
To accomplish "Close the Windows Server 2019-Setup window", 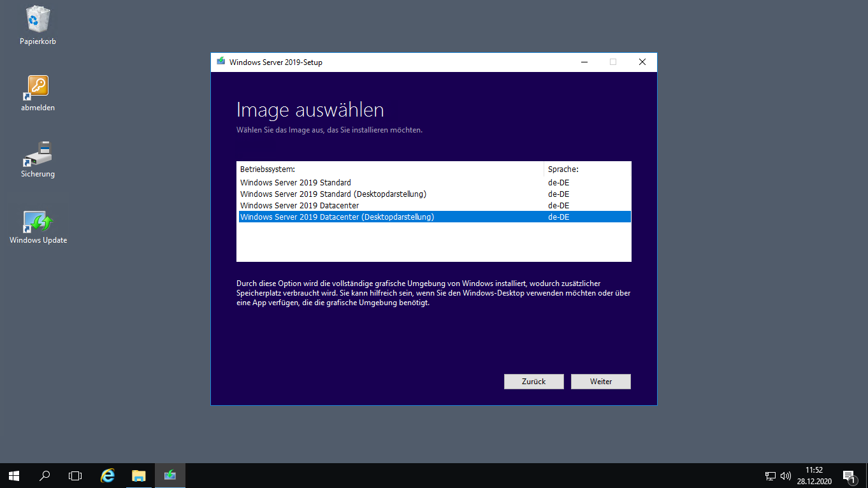I will (x=642, y=62).
